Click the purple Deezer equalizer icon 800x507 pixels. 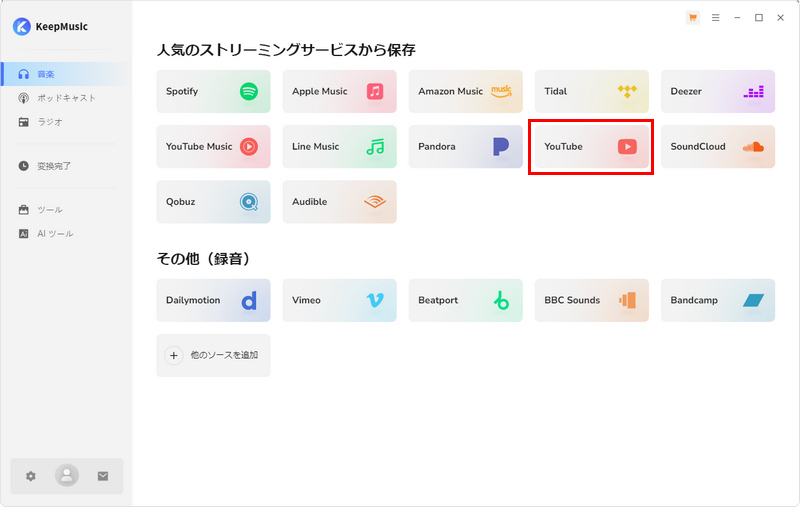pyautogui.click(x=754, y=92)
